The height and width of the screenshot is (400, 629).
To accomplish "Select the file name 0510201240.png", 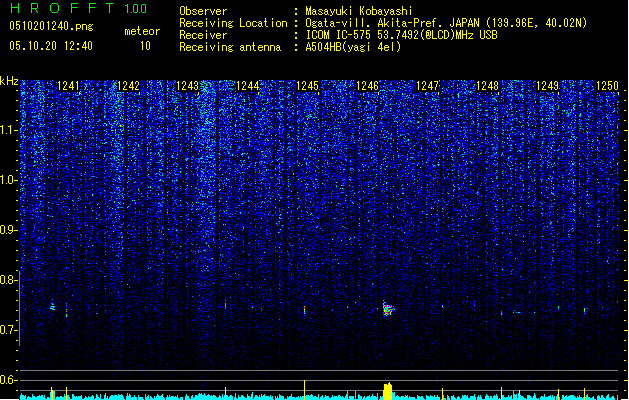I will click(x=51, y=26).
